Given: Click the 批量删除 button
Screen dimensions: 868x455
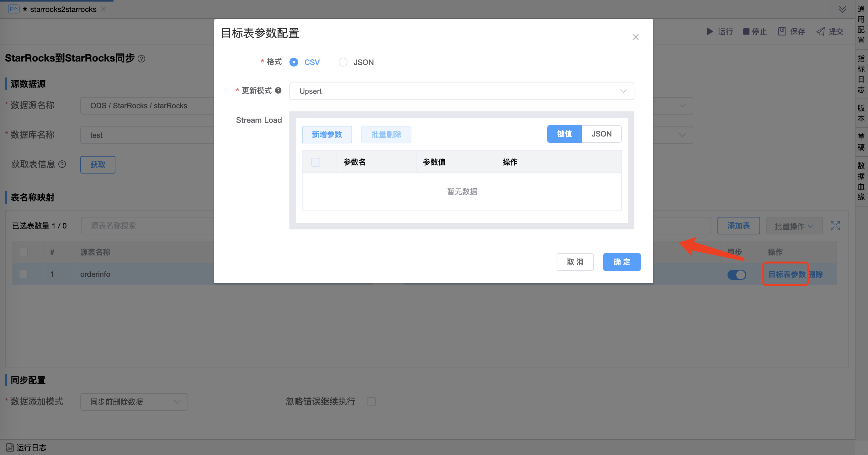Looking at the screenshot, I should (x=386, y=135).
